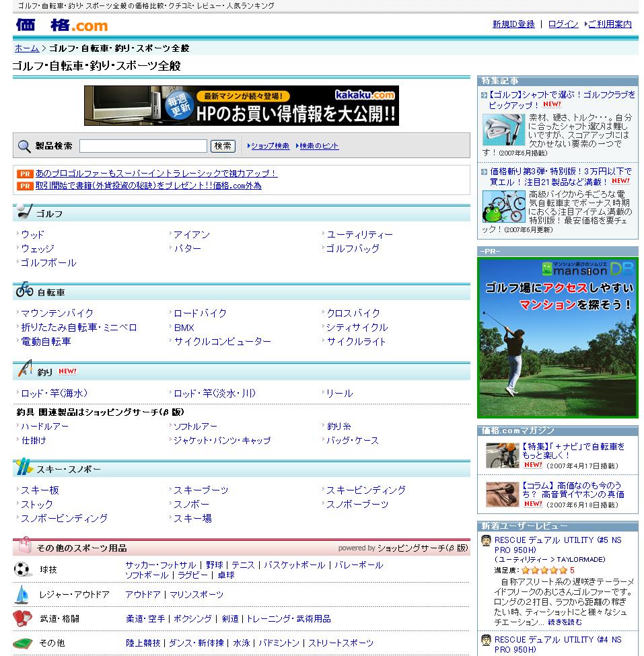Open the BMX category
The height and width of the screenshot is (656, 644).
tap(184, 328)
